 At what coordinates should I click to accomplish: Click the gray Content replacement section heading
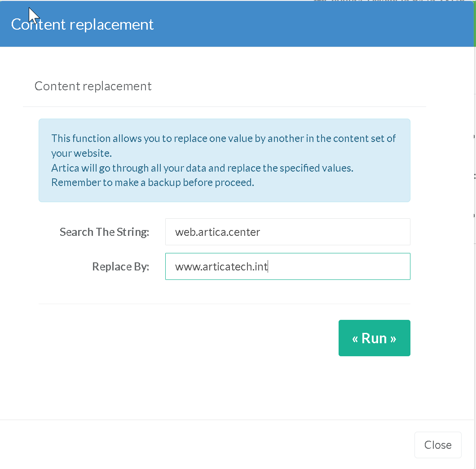pyautogui.click(x=93, y=86)
